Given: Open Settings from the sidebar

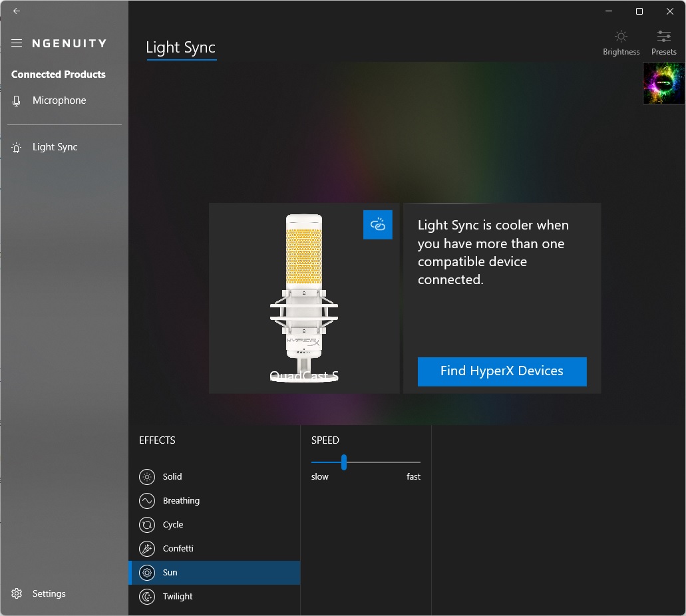Looking at the screenshot, I should point(65,593).
